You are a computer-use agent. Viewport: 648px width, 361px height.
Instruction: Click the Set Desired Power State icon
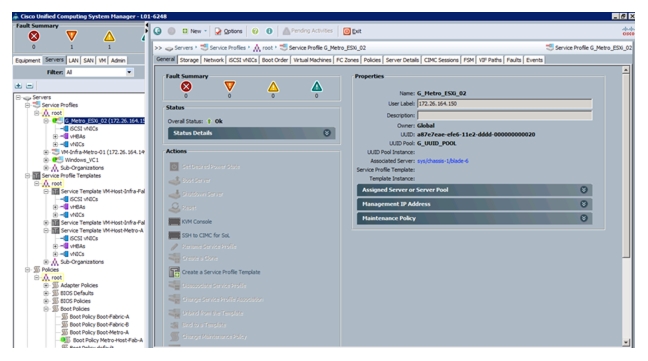(x=174, y=166)
